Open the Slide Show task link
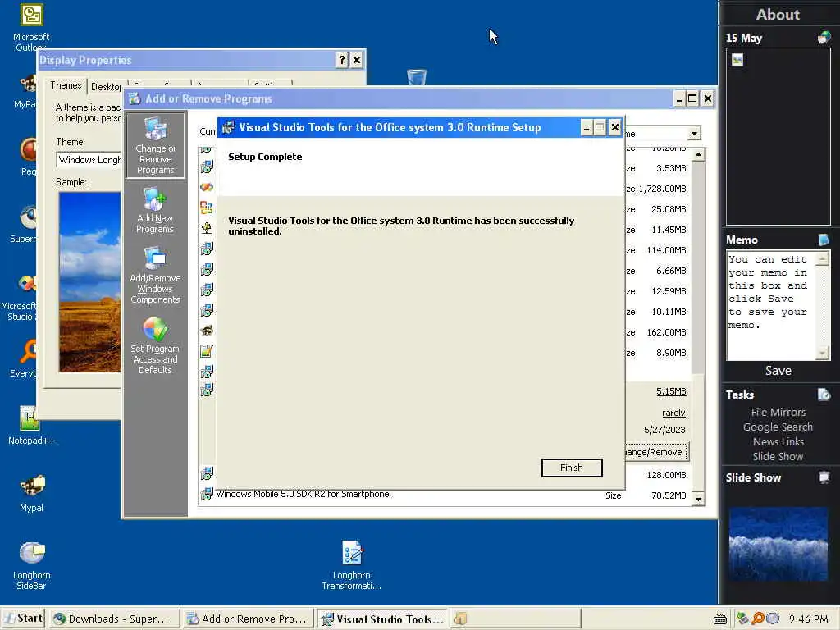Screen dimensions: 840x630 click(778, 456)
